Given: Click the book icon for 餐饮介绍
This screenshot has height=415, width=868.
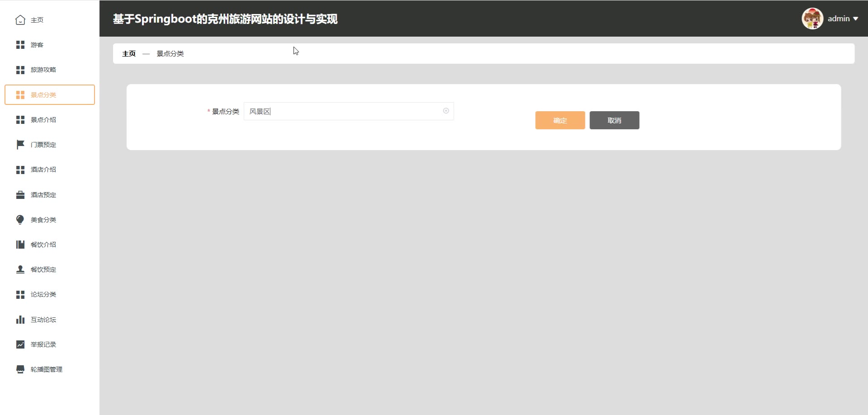Looking at the screenshot, I should click(20, 245).
